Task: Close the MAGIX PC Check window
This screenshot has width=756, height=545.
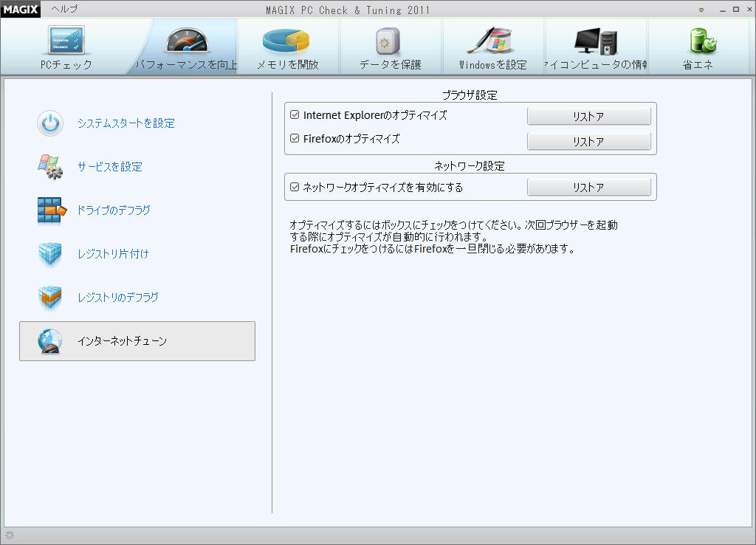Action: coord(750,9)
